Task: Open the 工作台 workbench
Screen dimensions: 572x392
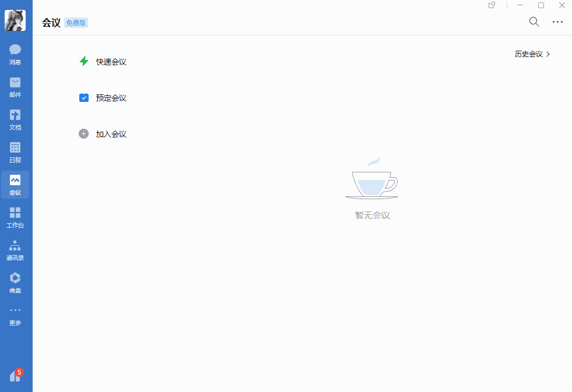Action: pyautogui.click(x=15, y=217)
